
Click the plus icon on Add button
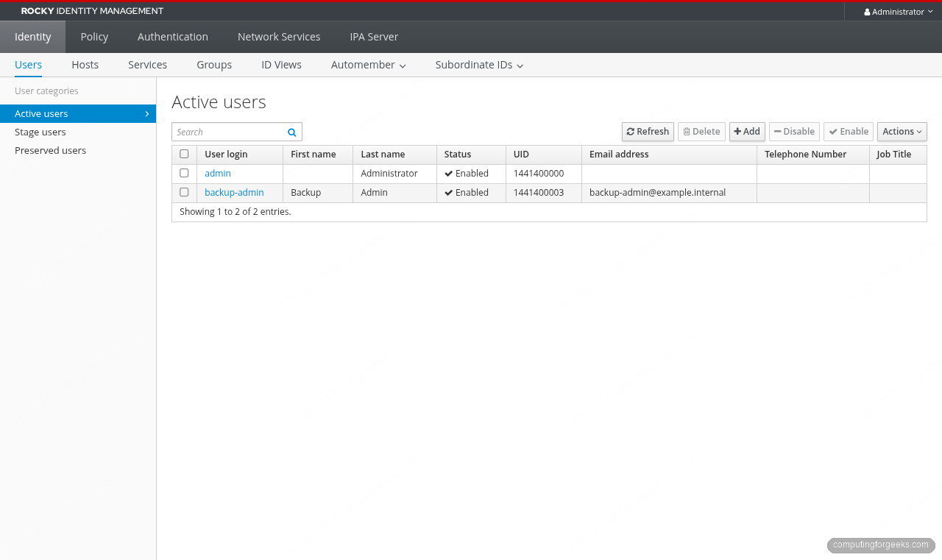coord(737,132)
